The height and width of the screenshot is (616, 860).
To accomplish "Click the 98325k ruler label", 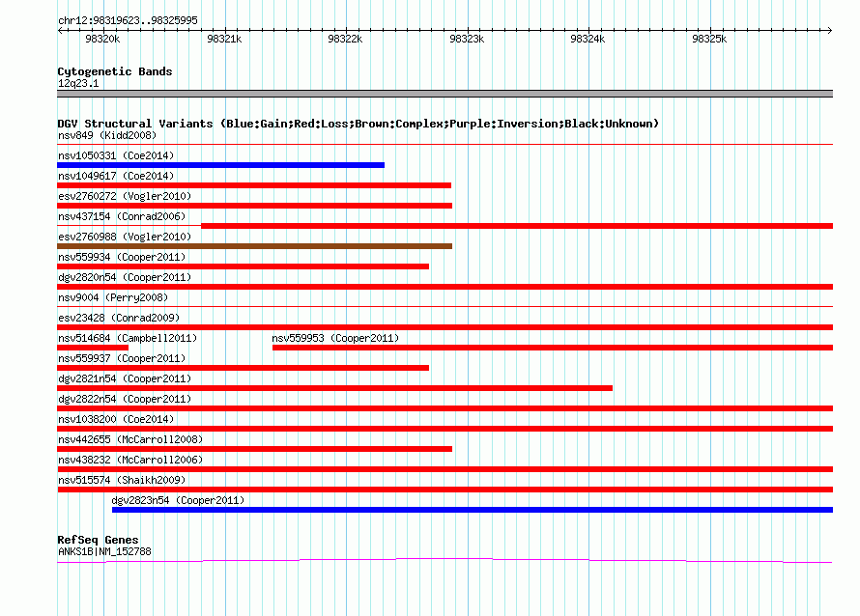I will (709, 39).
